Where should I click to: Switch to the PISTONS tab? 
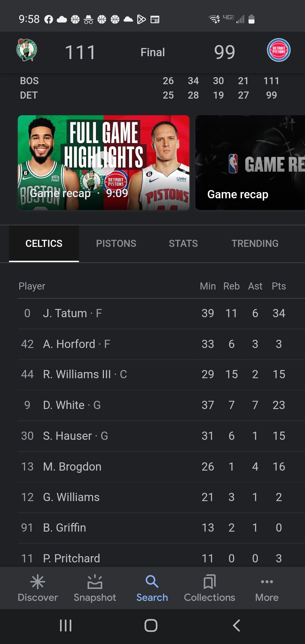pos(116,243)
